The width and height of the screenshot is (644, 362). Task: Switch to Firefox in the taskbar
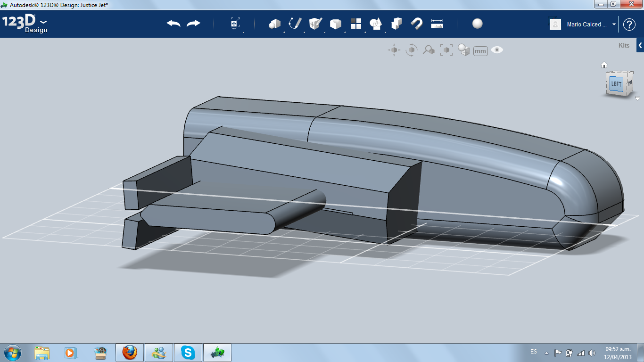(x=130, y=353)
